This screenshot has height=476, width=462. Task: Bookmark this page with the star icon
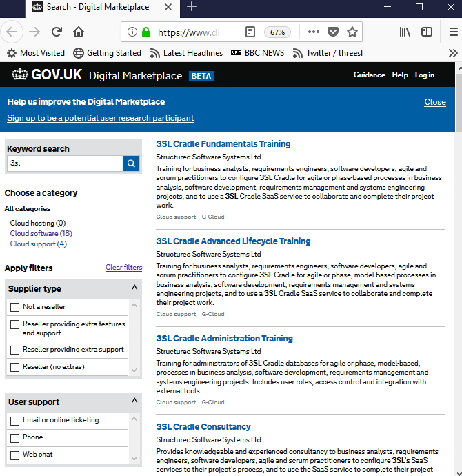pyautogui.click(x=352, y=32)
